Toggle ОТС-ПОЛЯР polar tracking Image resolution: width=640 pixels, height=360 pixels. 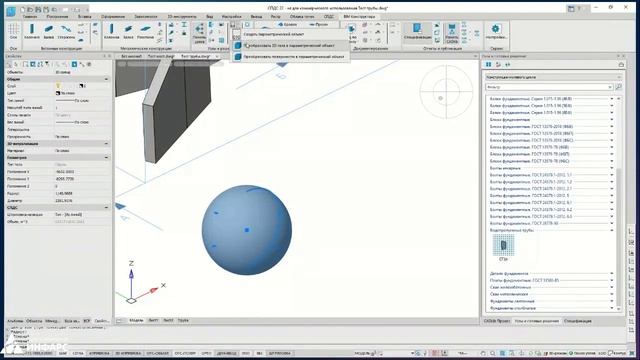[185, 353]
